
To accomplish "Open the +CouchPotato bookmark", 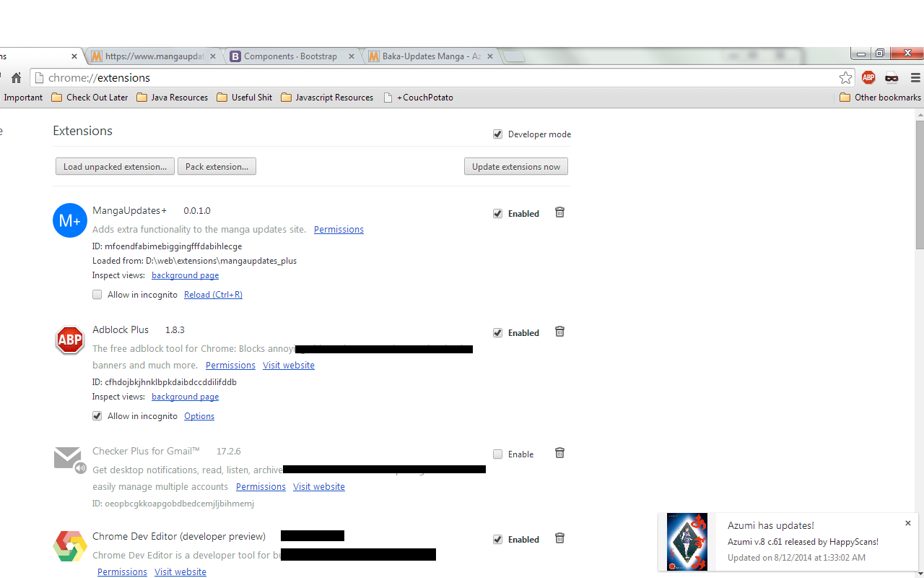I will click(x=418, y=98).
